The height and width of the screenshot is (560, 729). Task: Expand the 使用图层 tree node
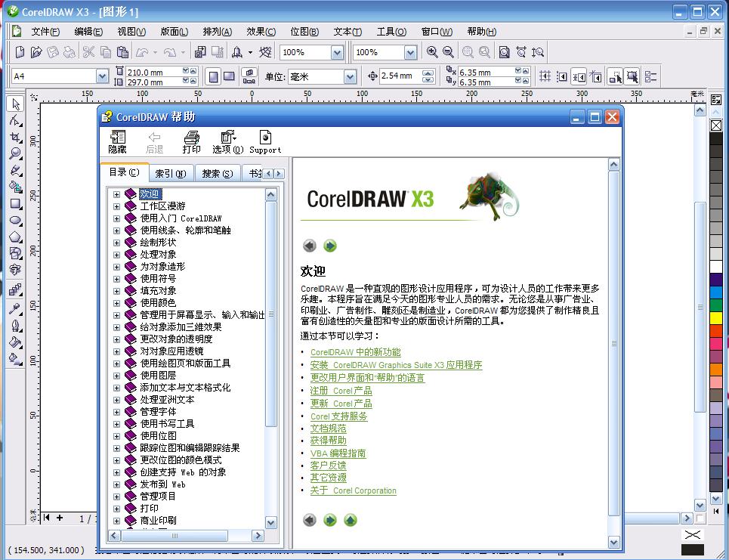tap(117, 376)
